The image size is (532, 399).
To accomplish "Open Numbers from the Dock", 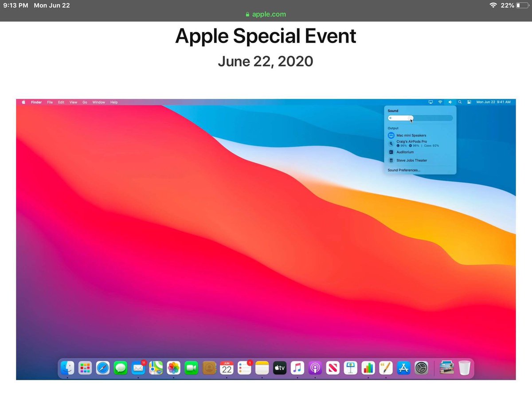I will tap(368, 368).
